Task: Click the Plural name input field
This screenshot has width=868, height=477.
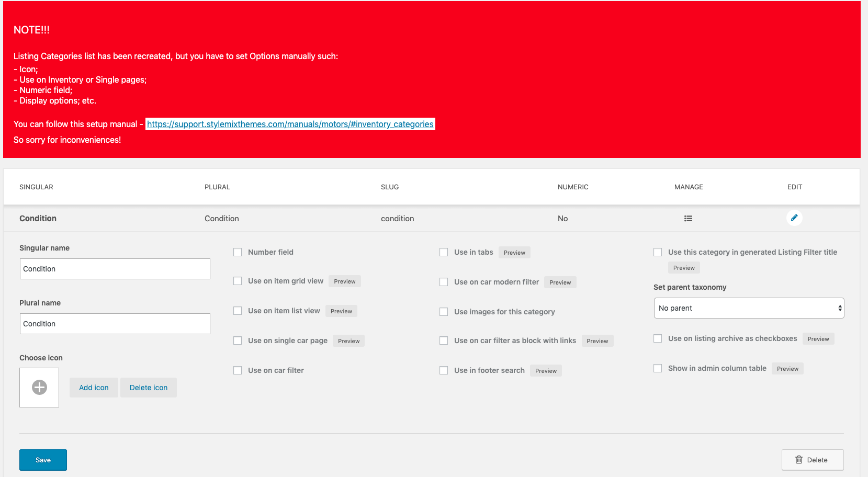Action: (115, 324)
